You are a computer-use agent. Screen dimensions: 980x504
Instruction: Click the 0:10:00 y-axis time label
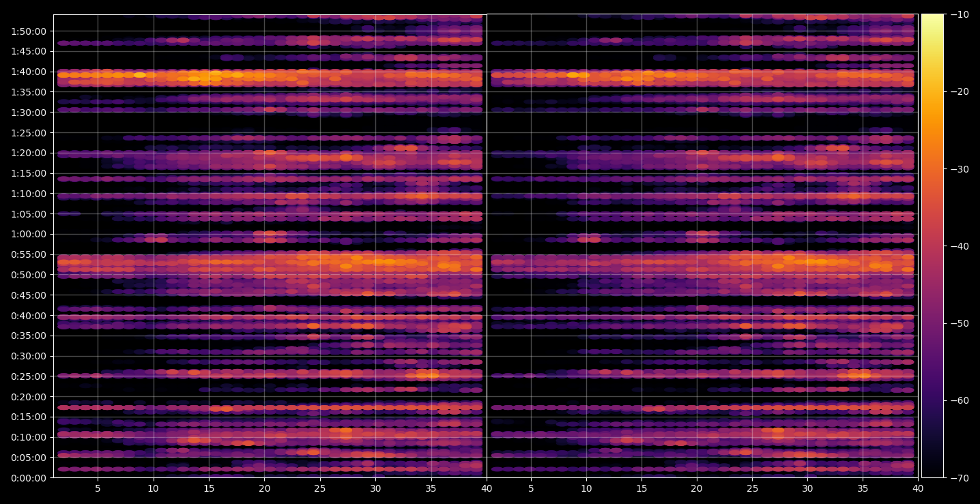29,437
